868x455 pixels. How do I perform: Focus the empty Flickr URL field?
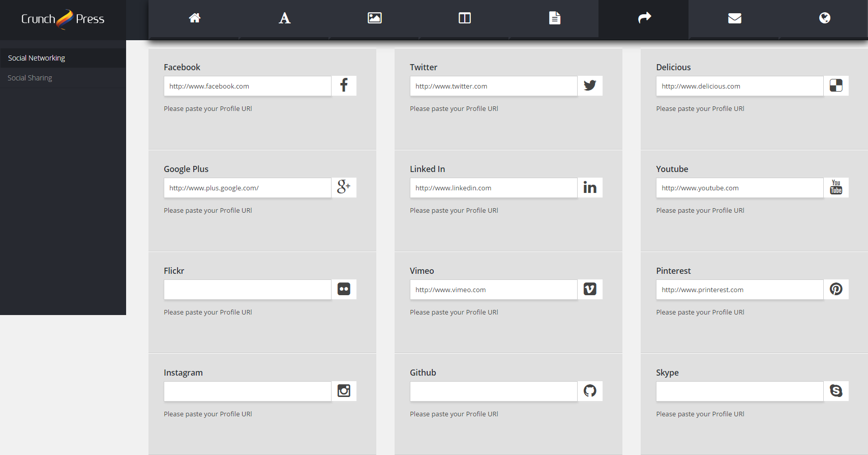point(248,290)
